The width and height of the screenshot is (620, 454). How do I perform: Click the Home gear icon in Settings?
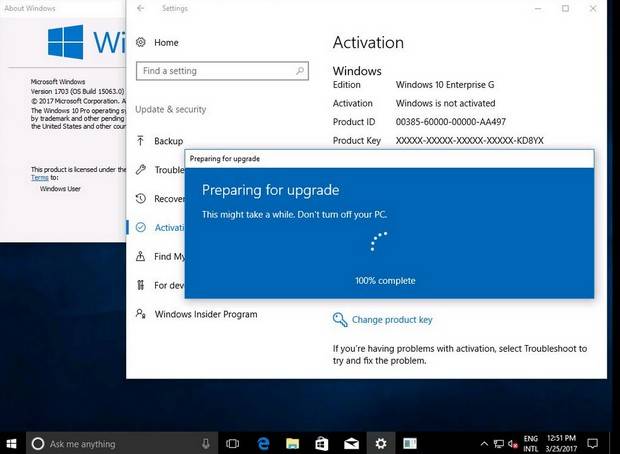[141, 42]
